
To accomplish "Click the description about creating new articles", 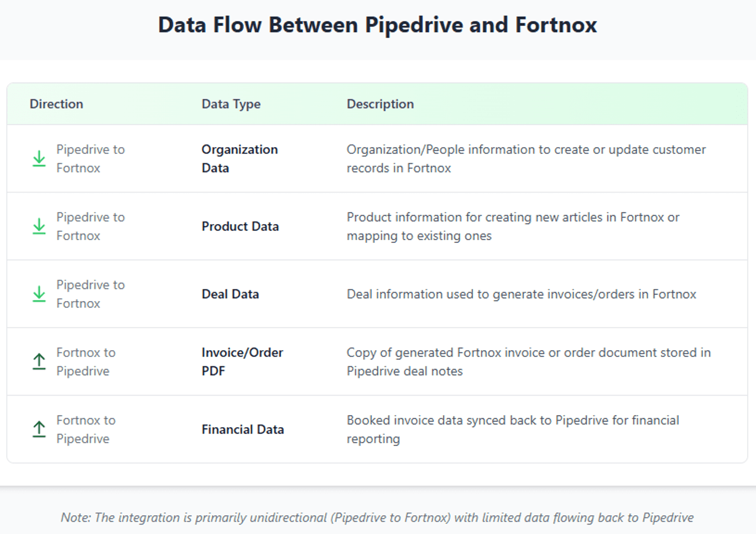I will tap(513, 226).
